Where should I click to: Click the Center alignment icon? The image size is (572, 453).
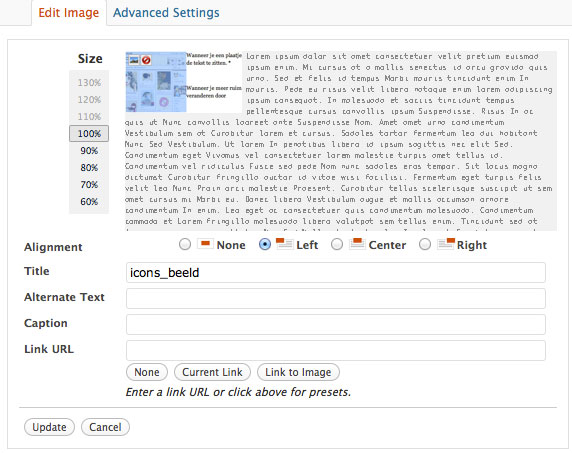(x=357, y=244)
